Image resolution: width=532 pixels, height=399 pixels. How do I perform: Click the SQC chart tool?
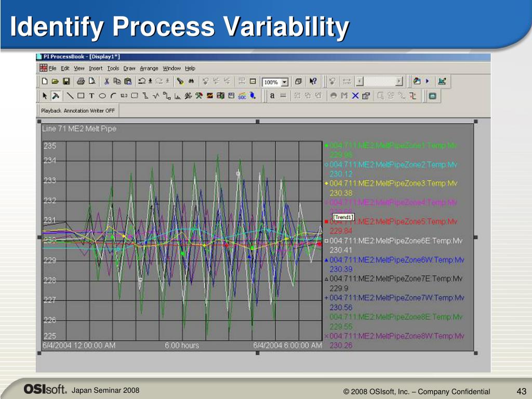tap(242, 96)
